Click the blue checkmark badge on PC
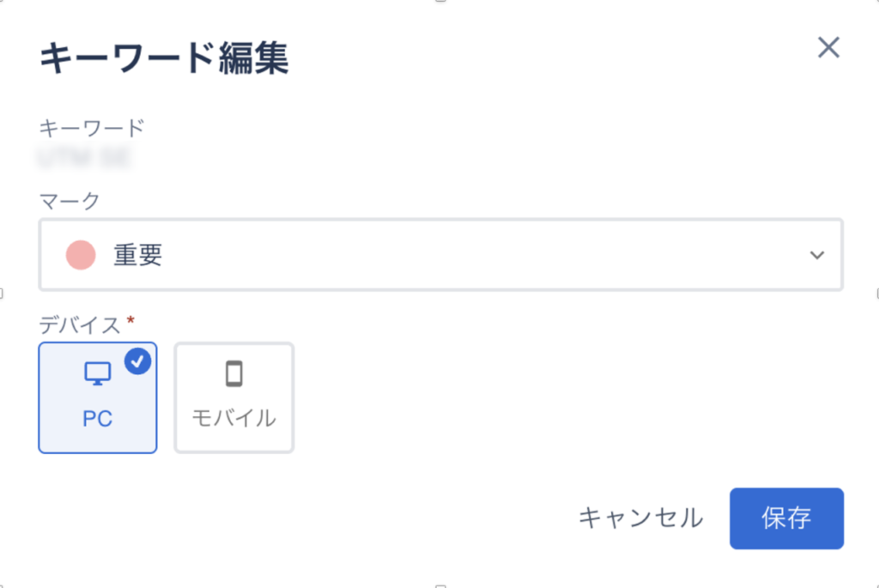Screen dimensions: 879x588 [137, 361]
